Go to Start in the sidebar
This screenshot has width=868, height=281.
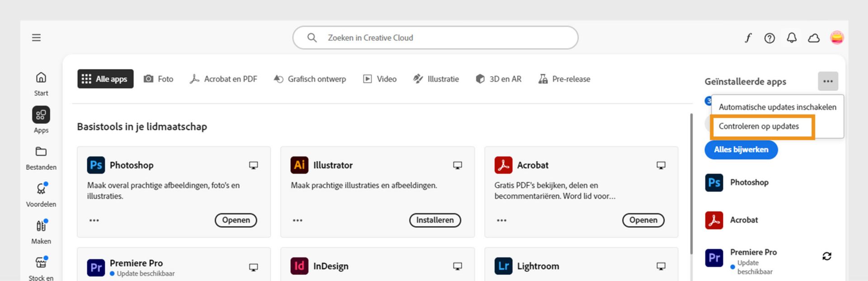[x=41, y=84]
